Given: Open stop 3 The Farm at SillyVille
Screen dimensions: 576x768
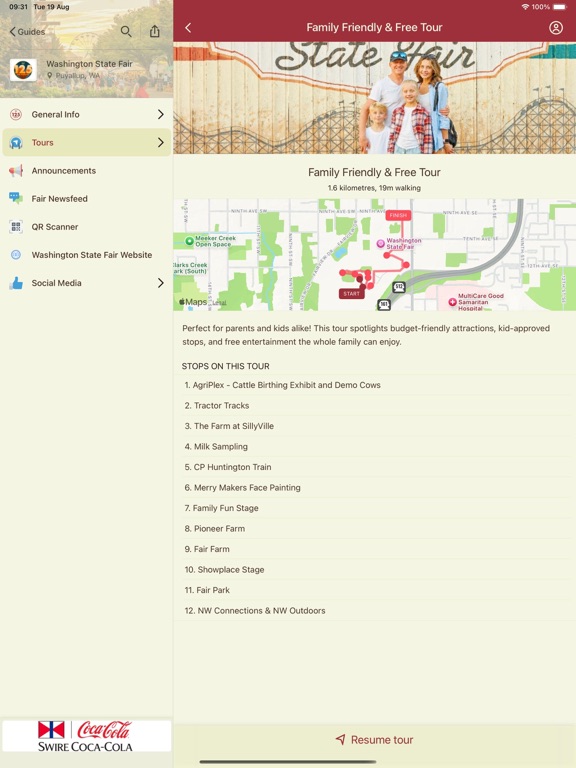Looking at the screenshot, I should [374, 426].
